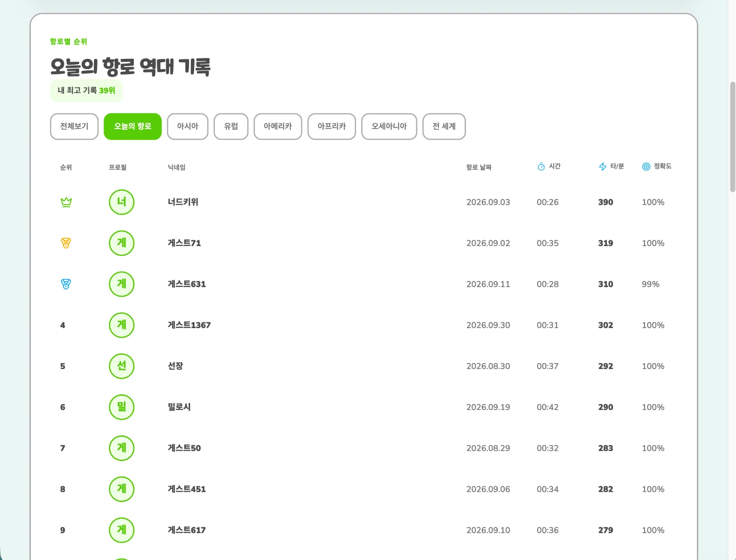The width and height of the screenshot is (736, 560).
Task: Click nickname 게스트631
Action: pos(187,284)
